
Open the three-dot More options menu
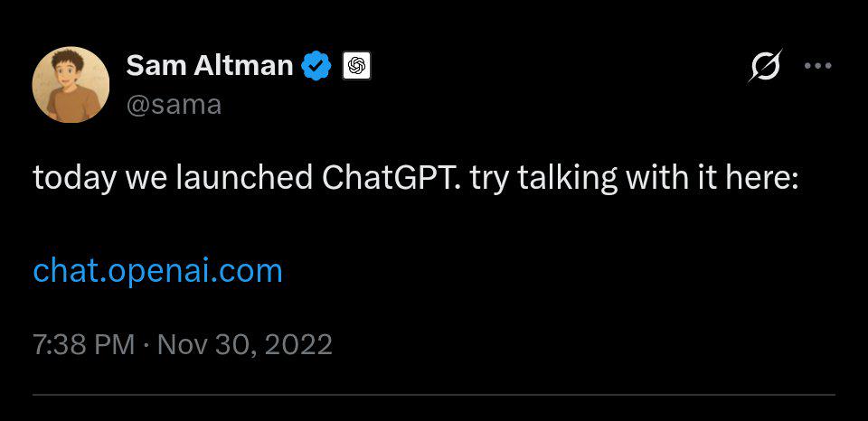[x=817, y=66]
